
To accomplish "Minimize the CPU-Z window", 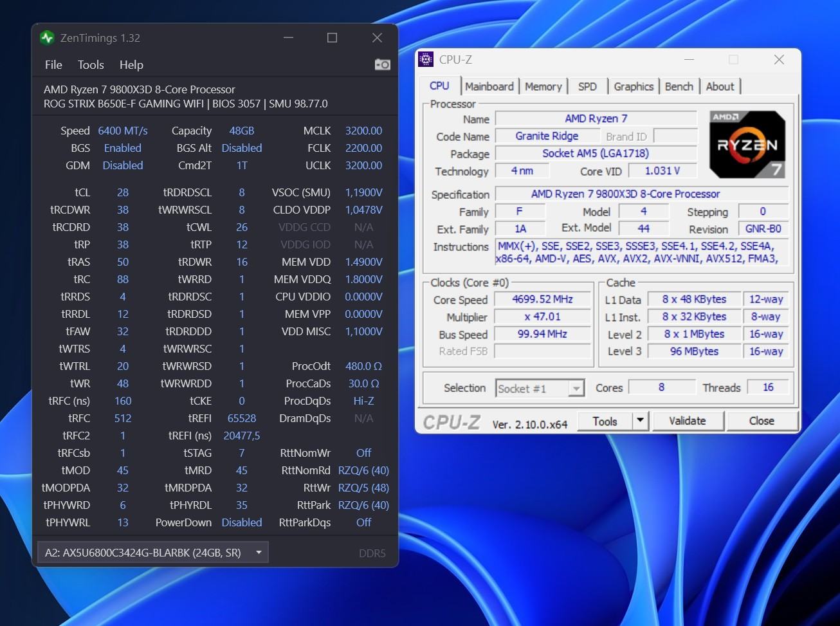I will point(689,60).
